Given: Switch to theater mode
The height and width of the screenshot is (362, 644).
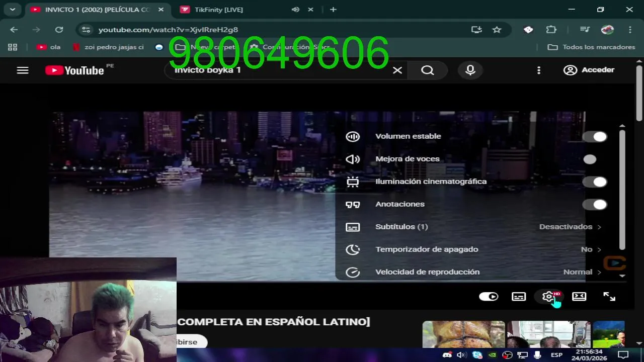Looking at the screenshot, I should [579, 297].
